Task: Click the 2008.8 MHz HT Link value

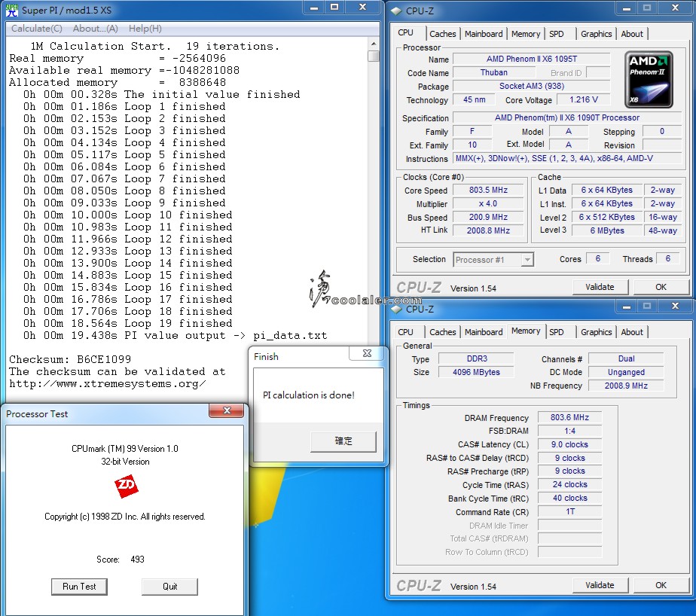Action: point(488,230)
